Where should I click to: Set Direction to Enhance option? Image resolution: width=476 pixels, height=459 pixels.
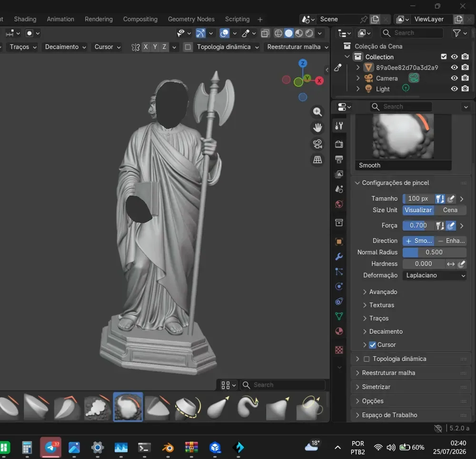point(450,241)
